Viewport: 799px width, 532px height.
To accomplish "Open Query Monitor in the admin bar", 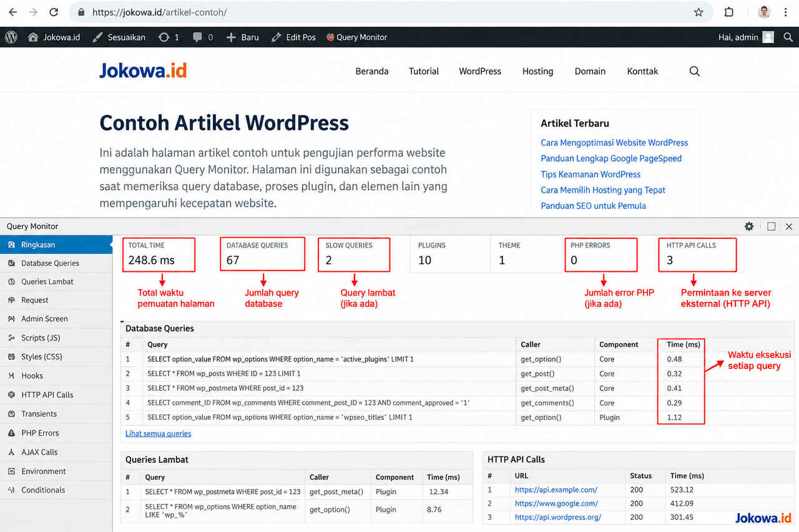I will tap(356, 37).
